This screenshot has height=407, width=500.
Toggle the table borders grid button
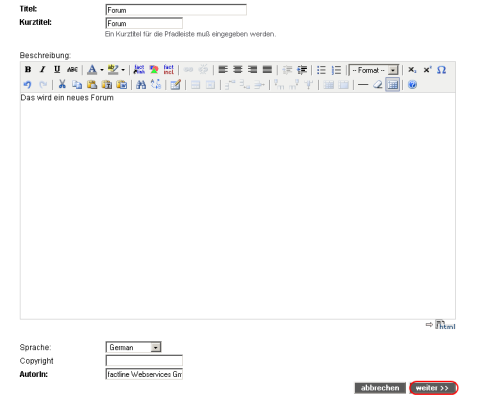click(x=393, y=85)
